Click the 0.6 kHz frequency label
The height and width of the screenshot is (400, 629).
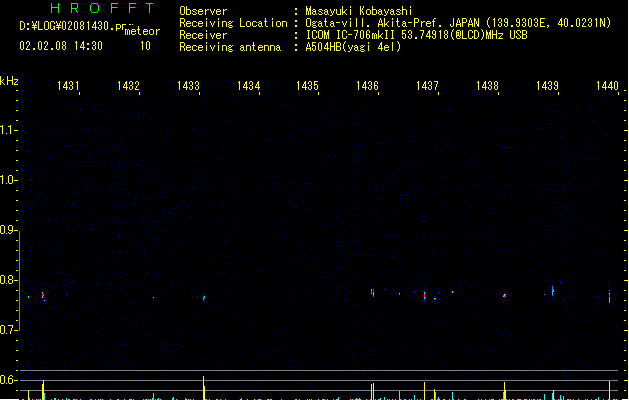8,380
